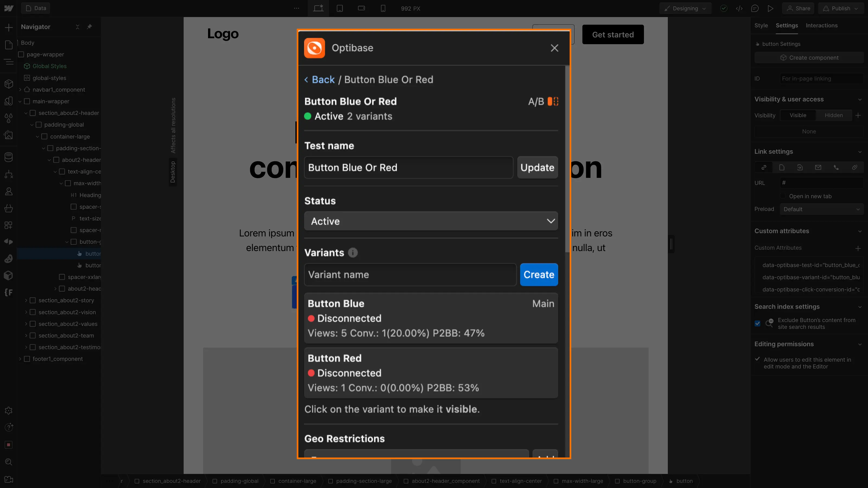Image resolution: width=868 pixels, height=488 pixels.
Task: Switch to the mobile portrait breakpoint
Action: pyautogui.click(x=383, y=8)
